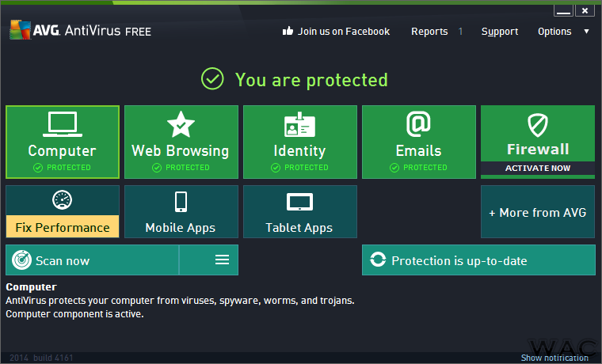Minimize the AVG window
This screenshot has width=602, height=364.
pyautogui.click(x=563, y=11)
